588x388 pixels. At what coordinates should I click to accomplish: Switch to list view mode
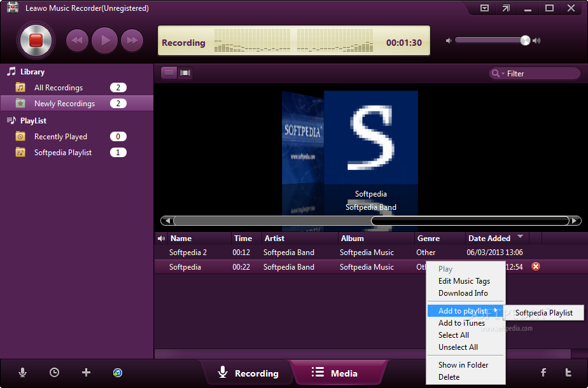[x=169, y=73]
